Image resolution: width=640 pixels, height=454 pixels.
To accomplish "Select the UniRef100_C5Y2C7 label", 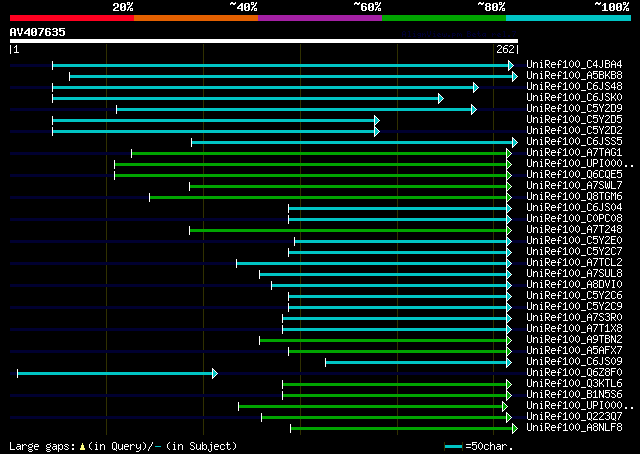I will [x=574, y=252].
